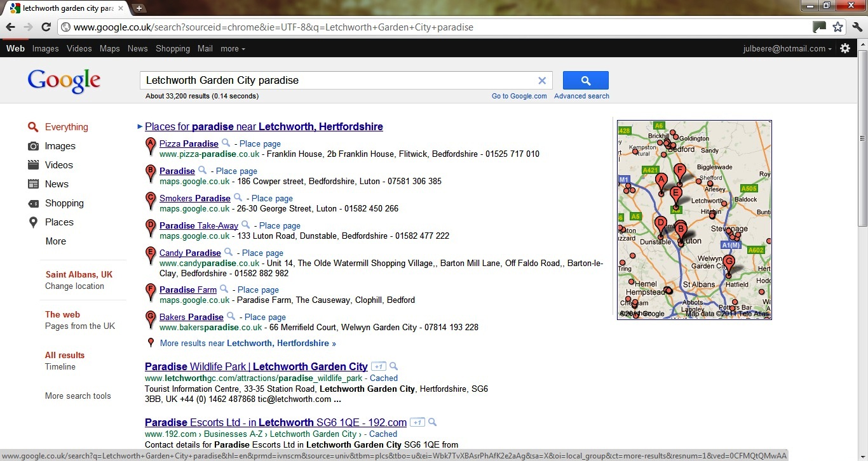868x461 pixels.
Task: Open Chrome's wrench settings menu
Action: pyautogui.click(x=857, y=27)
